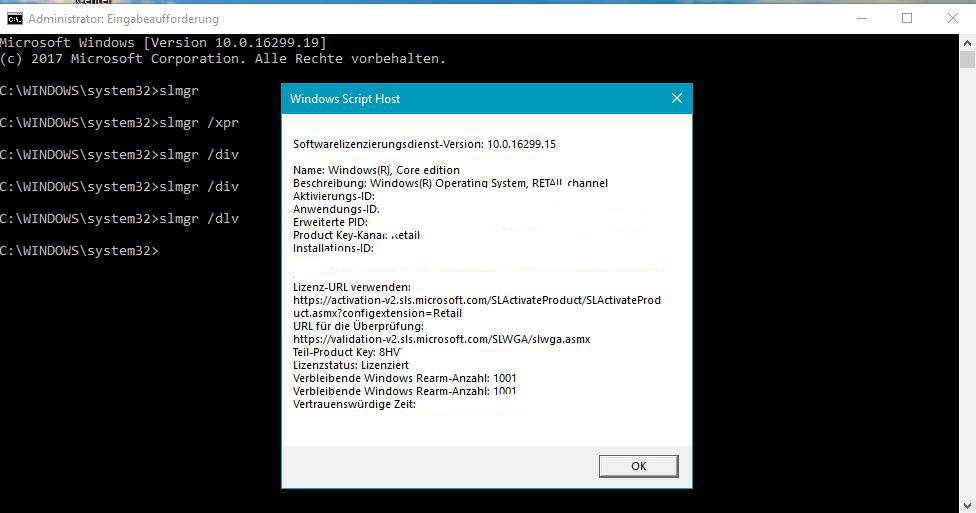Click the 'Windows Script Host' dialog title
This screenshot has width=976, height=513.
tap(345, 98)
